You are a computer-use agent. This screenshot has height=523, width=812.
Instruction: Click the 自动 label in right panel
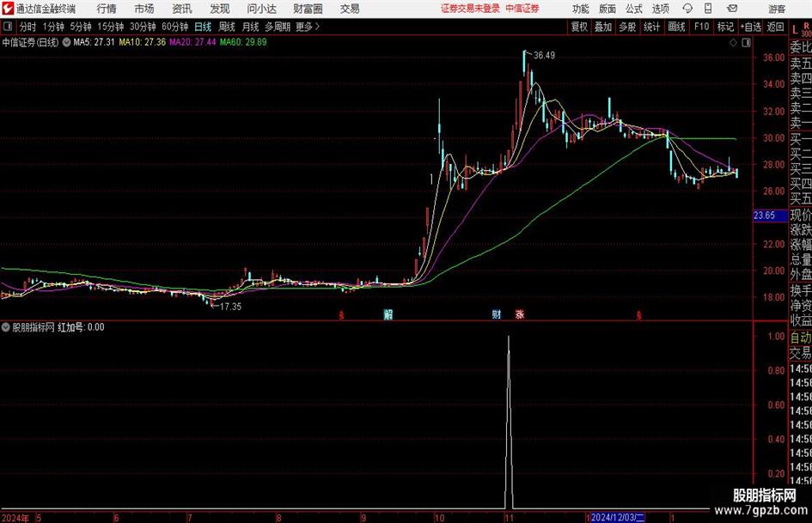801,338
